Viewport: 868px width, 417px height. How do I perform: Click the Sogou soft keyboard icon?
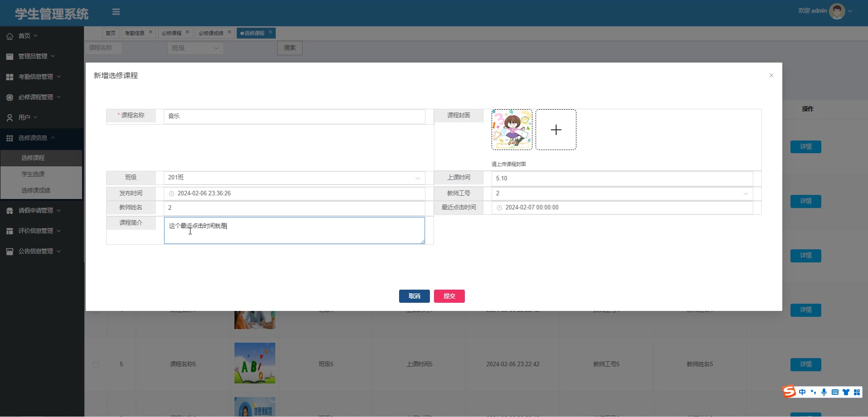[x=835, y=392]
